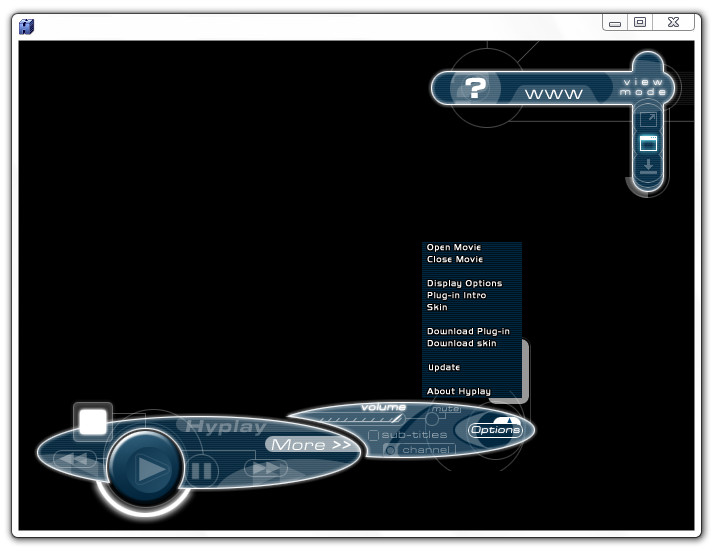The image size is (716, 551).
Task: Switch to full screen view mode icon
Action: click(x=648, y=120)
